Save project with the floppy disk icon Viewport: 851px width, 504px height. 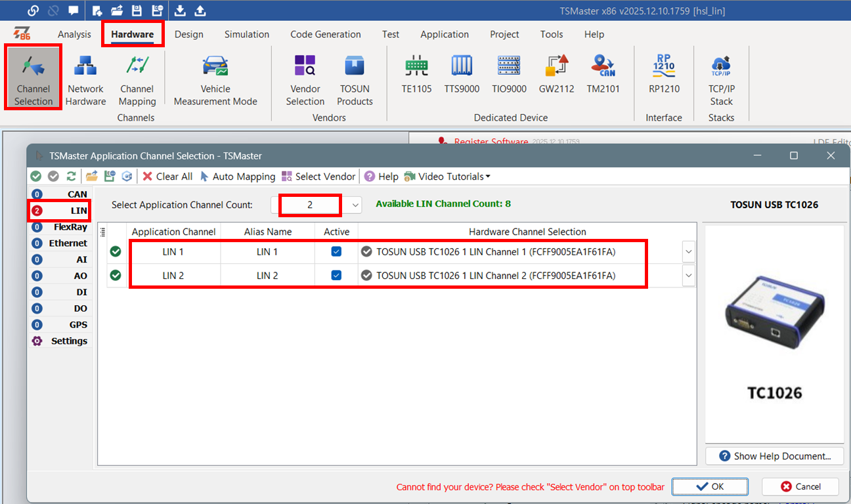click(x=137, y=10)
